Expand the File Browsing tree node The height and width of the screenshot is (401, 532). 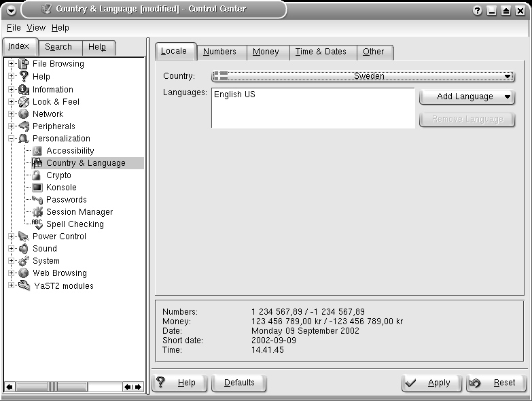[11, 63]
